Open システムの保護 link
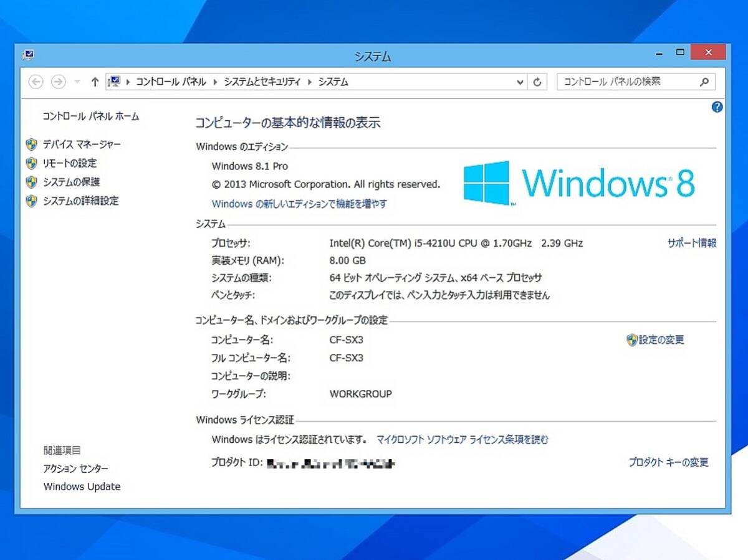The image size is (748, 560). [71, 182]
